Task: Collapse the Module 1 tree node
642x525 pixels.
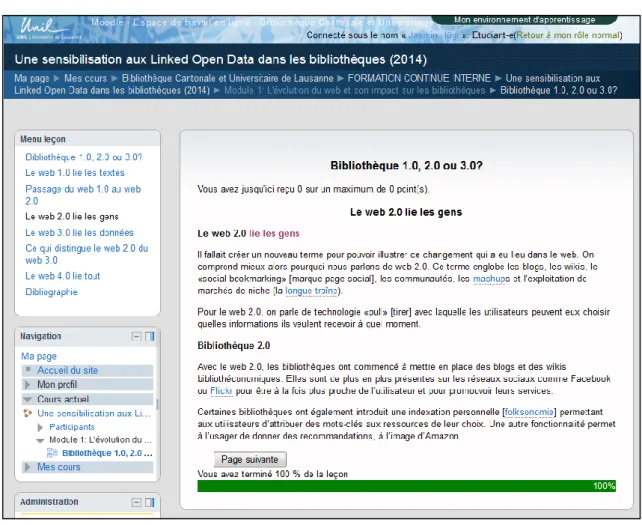Action: pos(40,441)
